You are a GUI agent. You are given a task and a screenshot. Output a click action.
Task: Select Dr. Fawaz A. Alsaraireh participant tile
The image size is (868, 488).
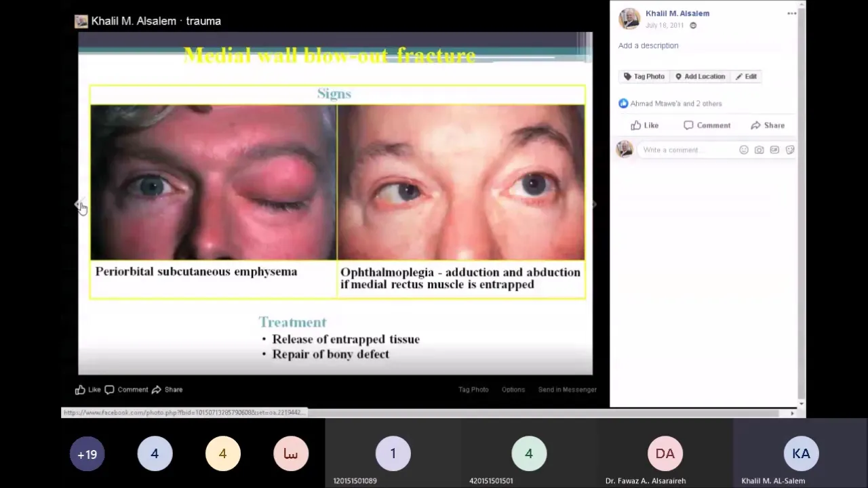click(665, 453)
